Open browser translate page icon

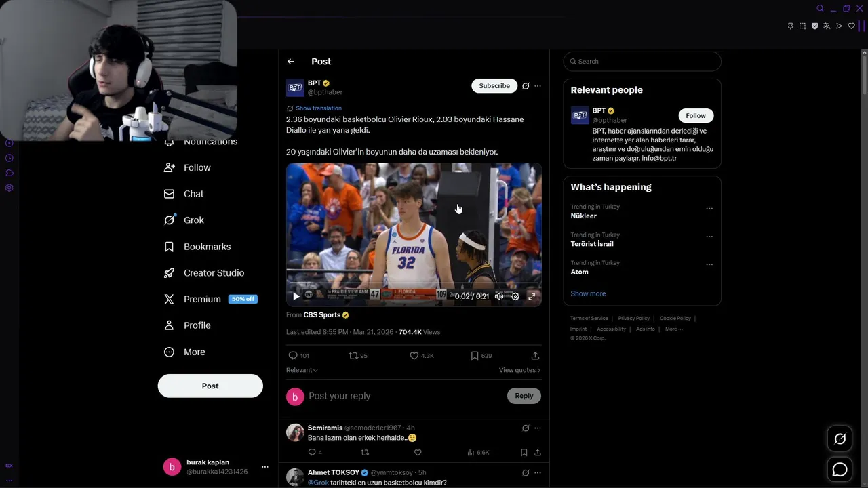click(x=827, y=26)
